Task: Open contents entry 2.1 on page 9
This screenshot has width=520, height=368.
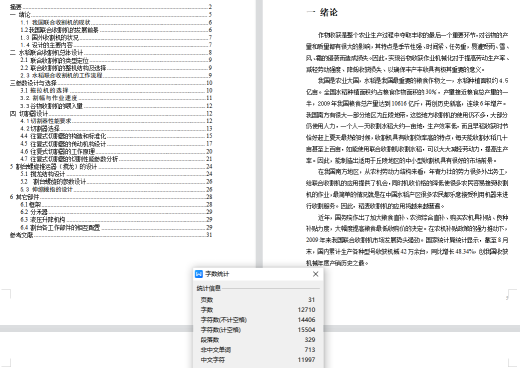Action: [x=116, y=60]
